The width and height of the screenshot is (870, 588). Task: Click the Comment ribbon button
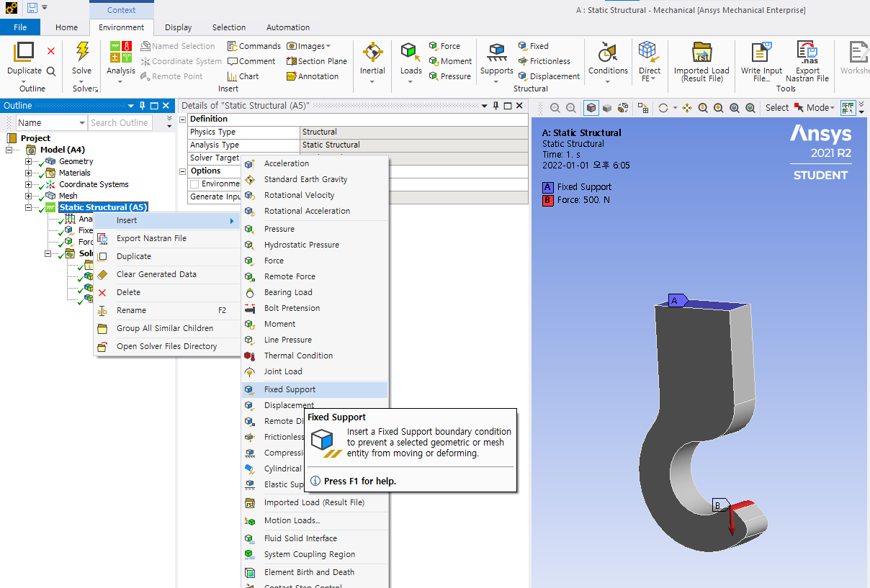[x=251, y=61]
